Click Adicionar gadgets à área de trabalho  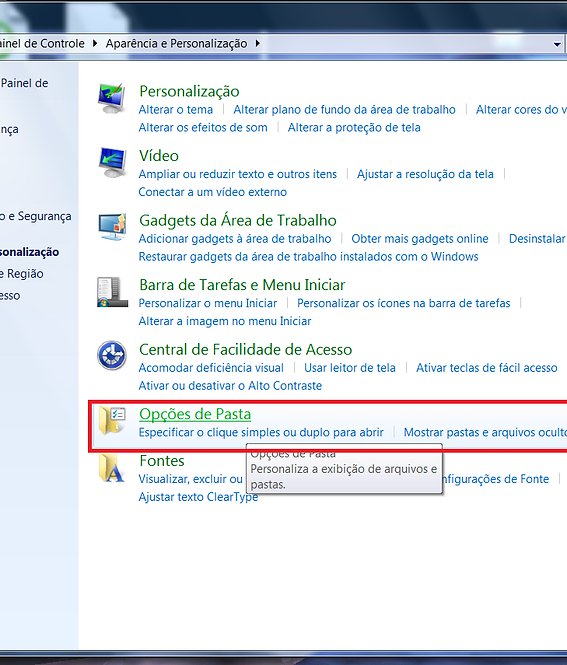click(235, 238)
